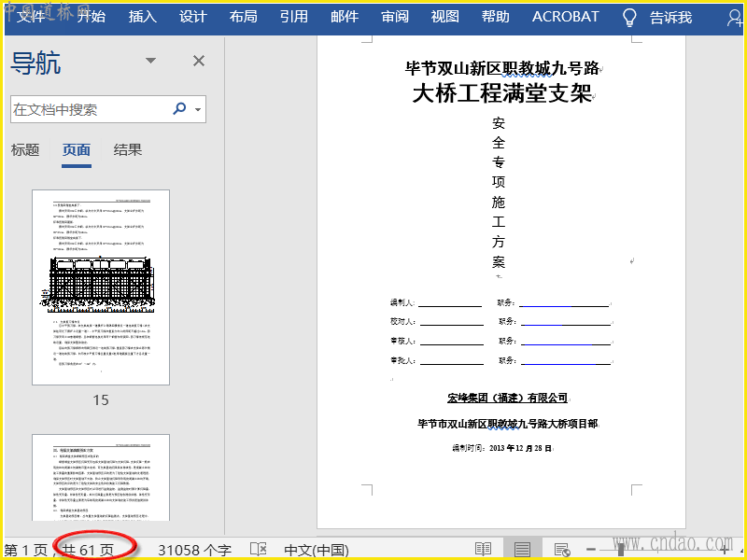Open the 设计 ribbon tab

pyautogui.click(x=193, y=17)
